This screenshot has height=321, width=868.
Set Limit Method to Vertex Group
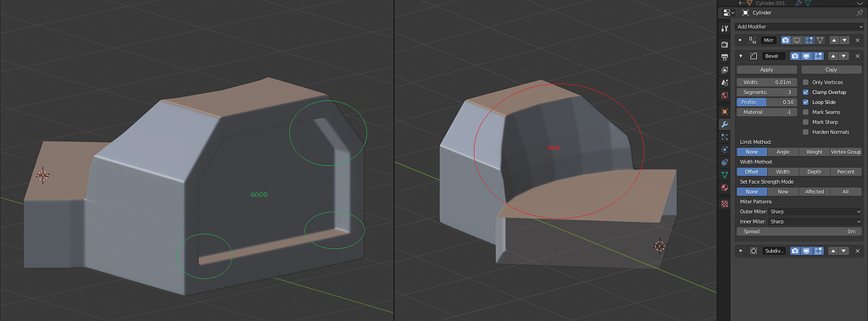click(846, 152)
